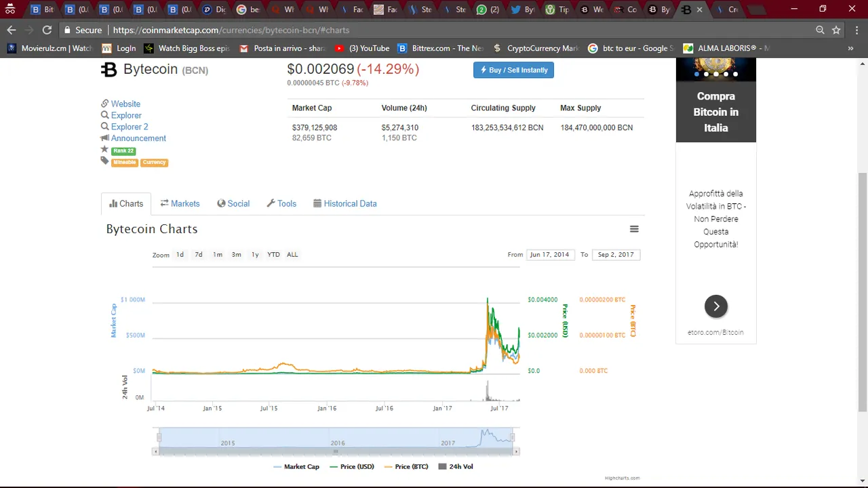Select the 3m zoom range
868x488 pixels.
click(x=236, y=255)
